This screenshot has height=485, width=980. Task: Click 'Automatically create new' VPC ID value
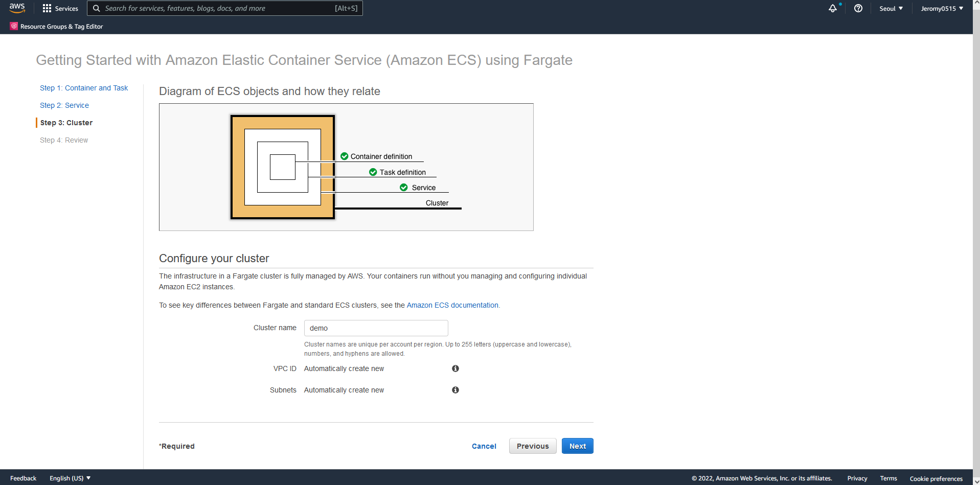(x=344, y=368)
